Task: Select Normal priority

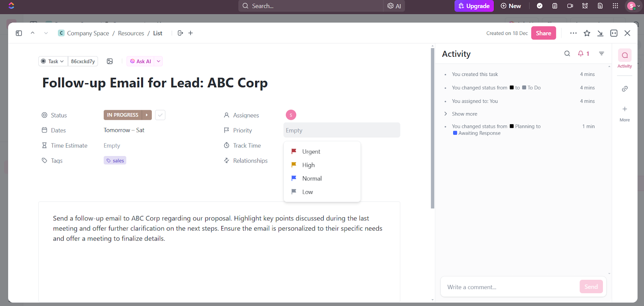Action: (x=322, y=179)
